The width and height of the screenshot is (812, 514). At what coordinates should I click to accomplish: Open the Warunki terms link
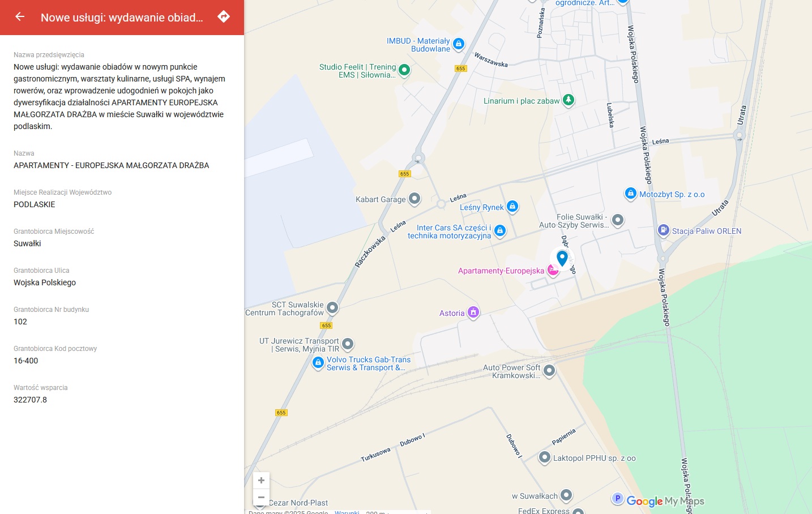click(347, 512)
